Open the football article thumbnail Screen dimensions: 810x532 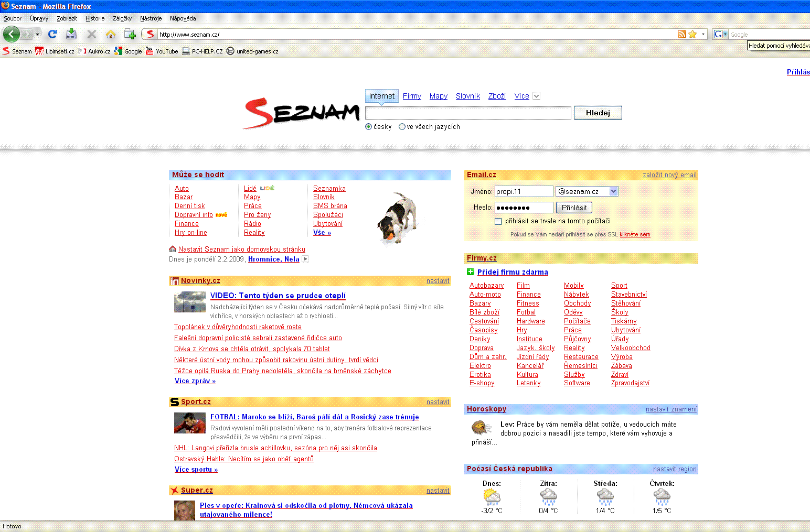tap(190, 423)
